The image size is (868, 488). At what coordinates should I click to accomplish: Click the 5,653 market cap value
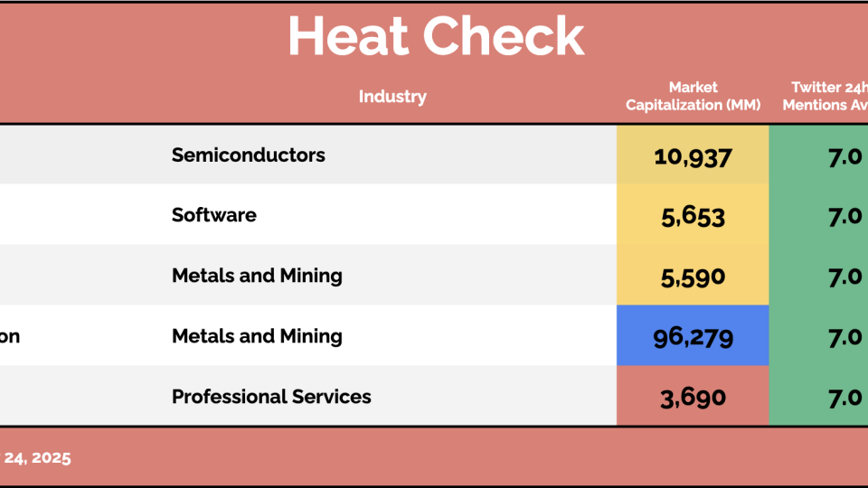693,216
